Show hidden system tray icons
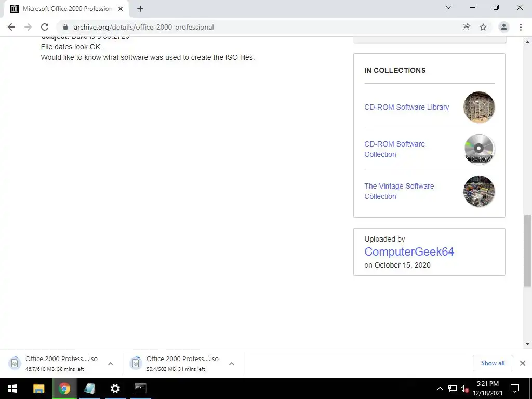 tap(440, 389)
